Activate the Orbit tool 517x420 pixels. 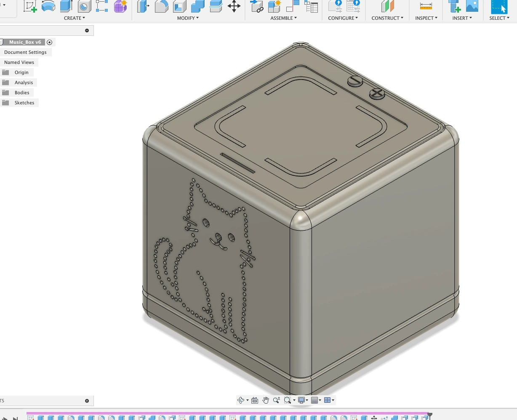pyautogui.click(x=240, y=400)
